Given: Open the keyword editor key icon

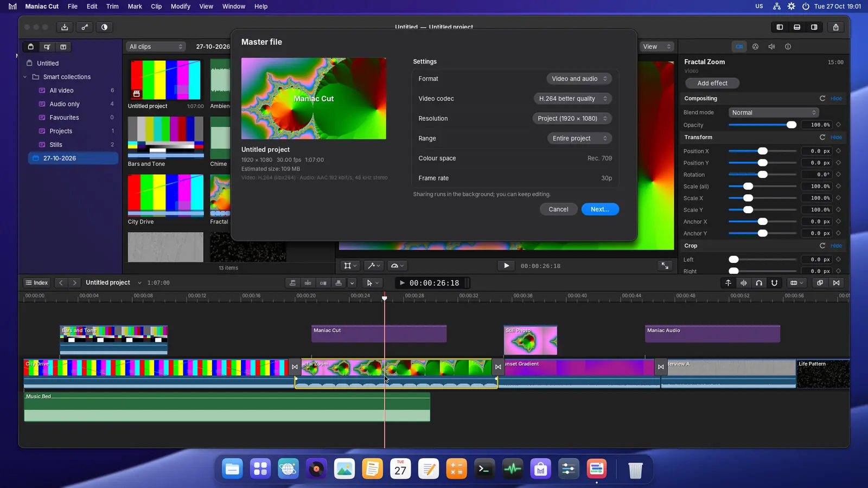Looking at the screenshot, I should pyautogui.click(x=85, y=27).
